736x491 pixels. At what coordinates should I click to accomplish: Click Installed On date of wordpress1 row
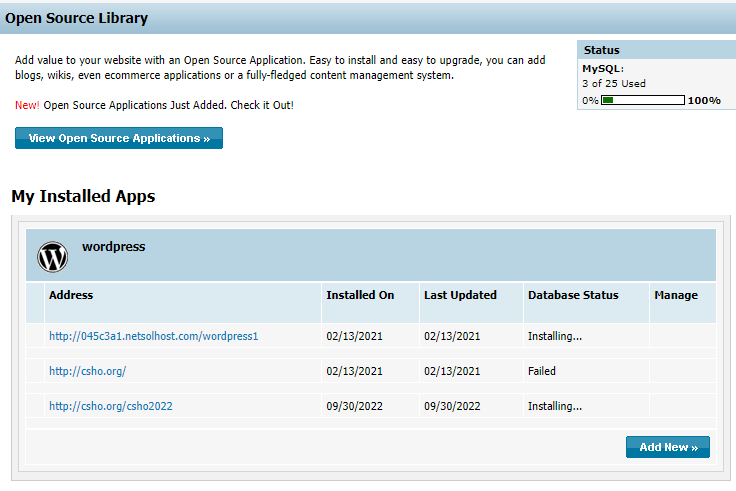tap(354, 336)
